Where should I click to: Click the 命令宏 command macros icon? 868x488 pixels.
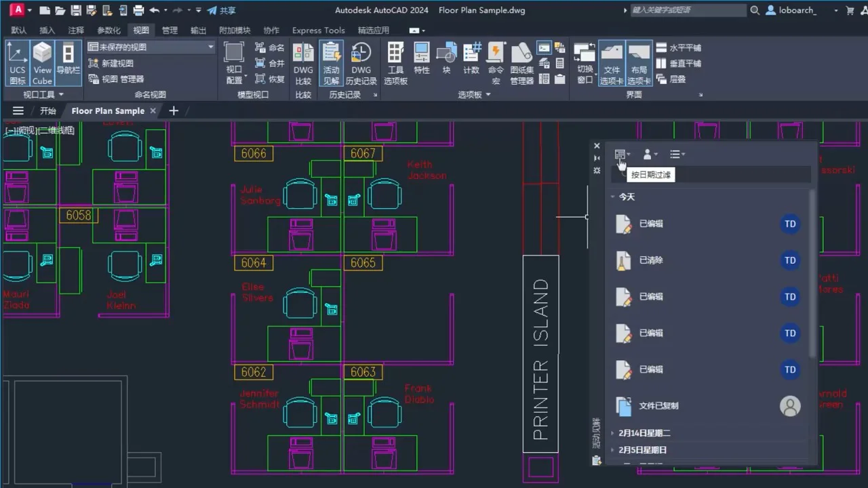[496, 62]
